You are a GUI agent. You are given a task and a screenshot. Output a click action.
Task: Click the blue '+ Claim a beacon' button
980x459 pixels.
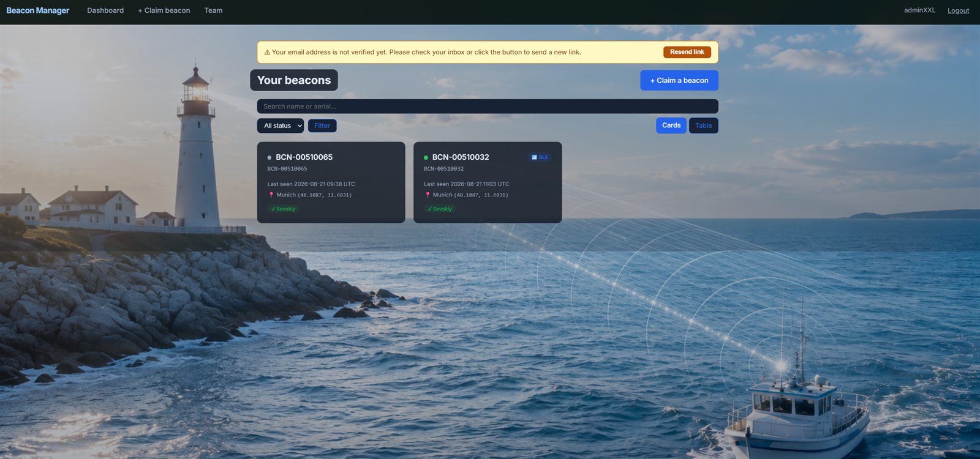[679, 80]
